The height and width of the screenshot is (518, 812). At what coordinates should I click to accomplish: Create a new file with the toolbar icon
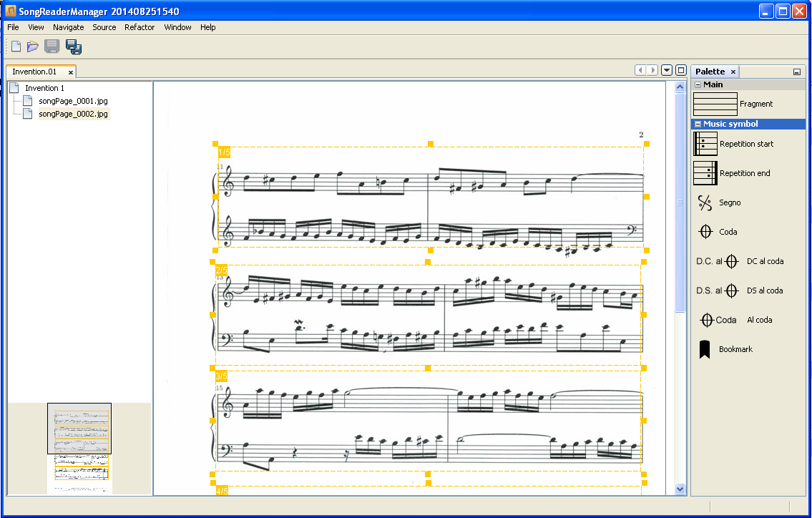[x=16, y=47]
